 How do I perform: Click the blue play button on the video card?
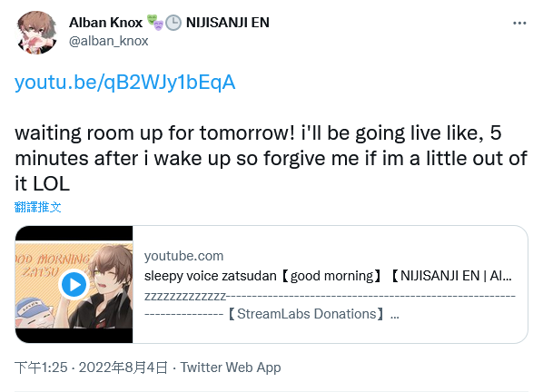tap(74, 284)
